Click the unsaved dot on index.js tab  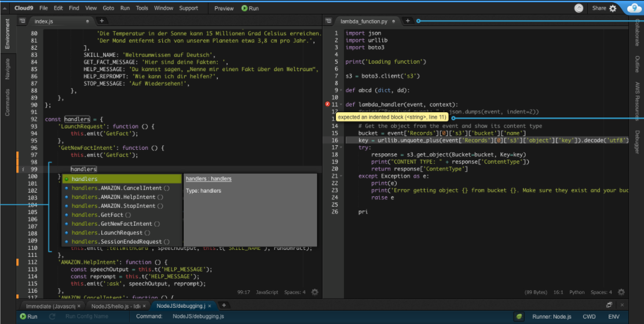[87, 21]
